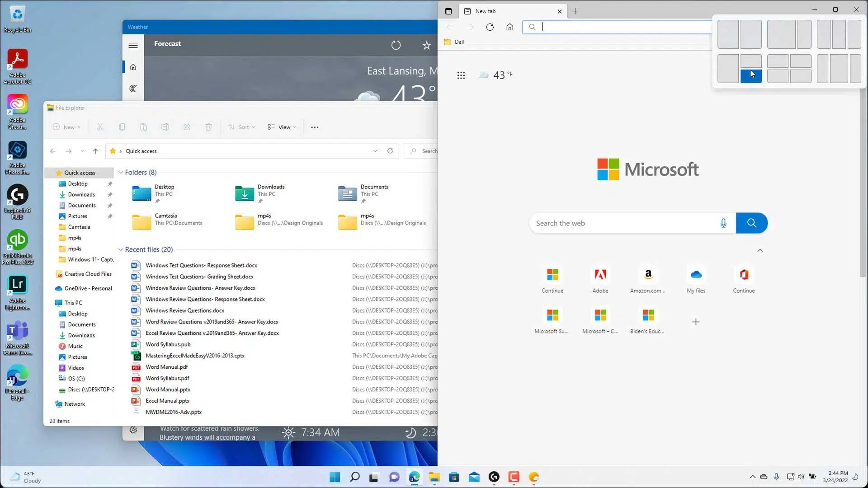Collapse the Recent files (20) section
The image size is (868, 488).
(121, 249)
